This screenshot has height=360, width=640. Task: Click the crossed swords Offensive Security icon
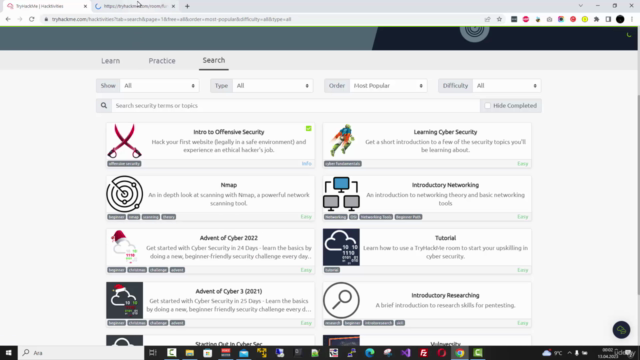(x=124, y=141)
